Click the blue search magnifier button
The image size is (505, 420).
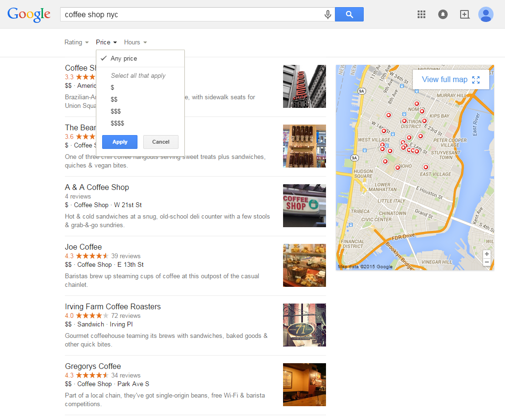click(x=349, y=14)
